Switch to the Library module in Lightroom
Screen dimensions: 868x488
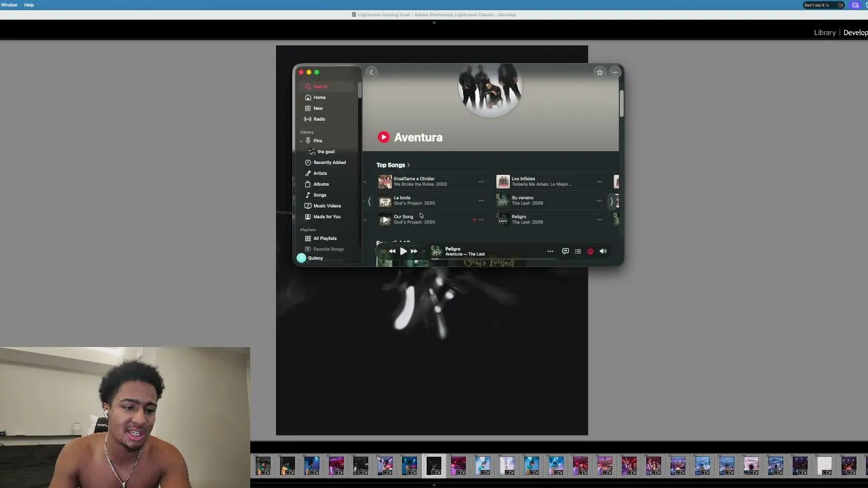pyautogui.click(x=825, y=33)
